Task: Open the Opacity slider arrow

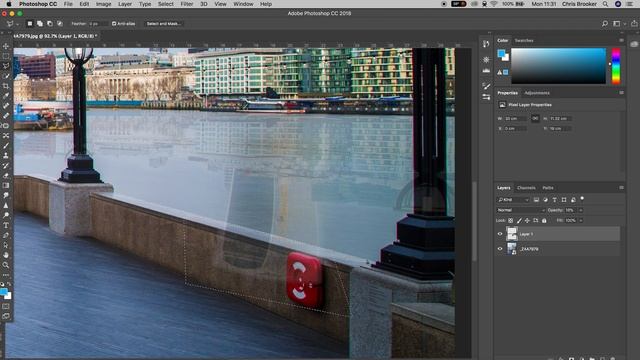Action: pos(580,210)
